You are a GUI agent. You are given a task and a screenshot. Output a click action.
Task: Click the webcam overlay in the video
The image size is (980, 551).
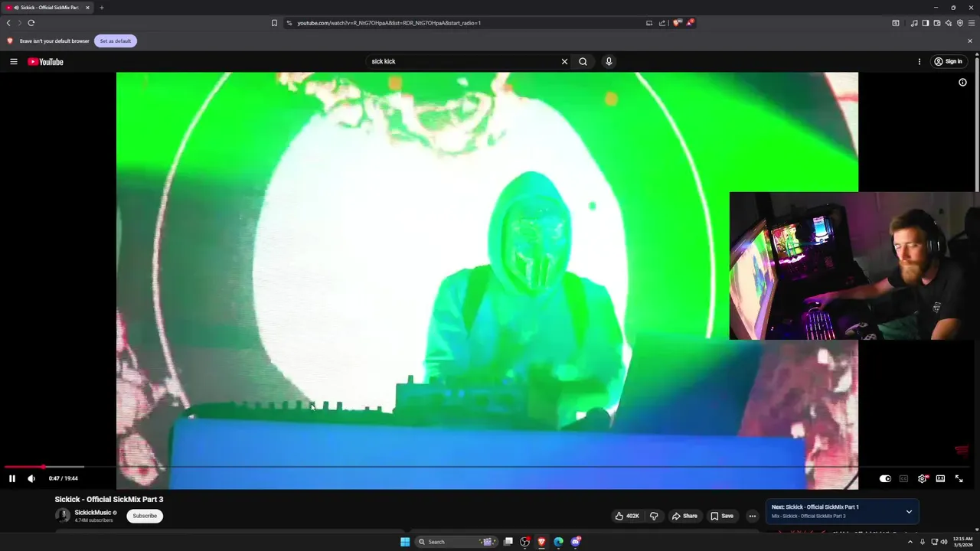point(854,266)
